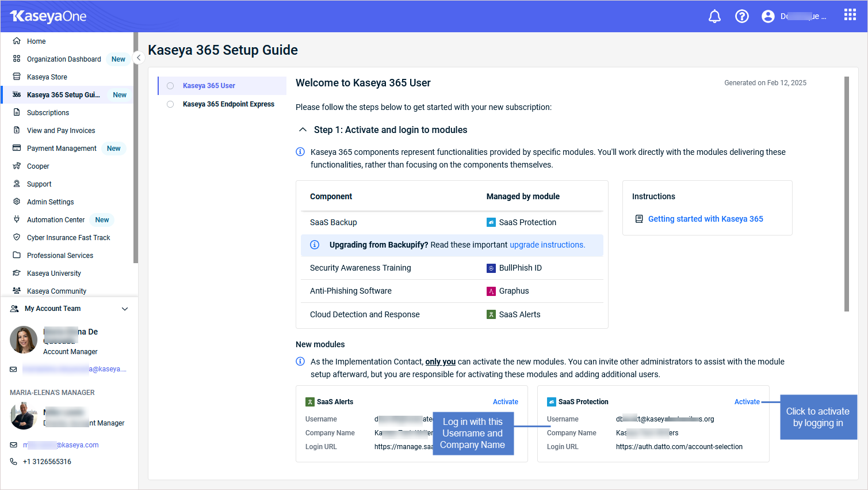Click the manager's kaseya.com email link
This screenshot has height=490, width=868.
(x=61, y=445)
